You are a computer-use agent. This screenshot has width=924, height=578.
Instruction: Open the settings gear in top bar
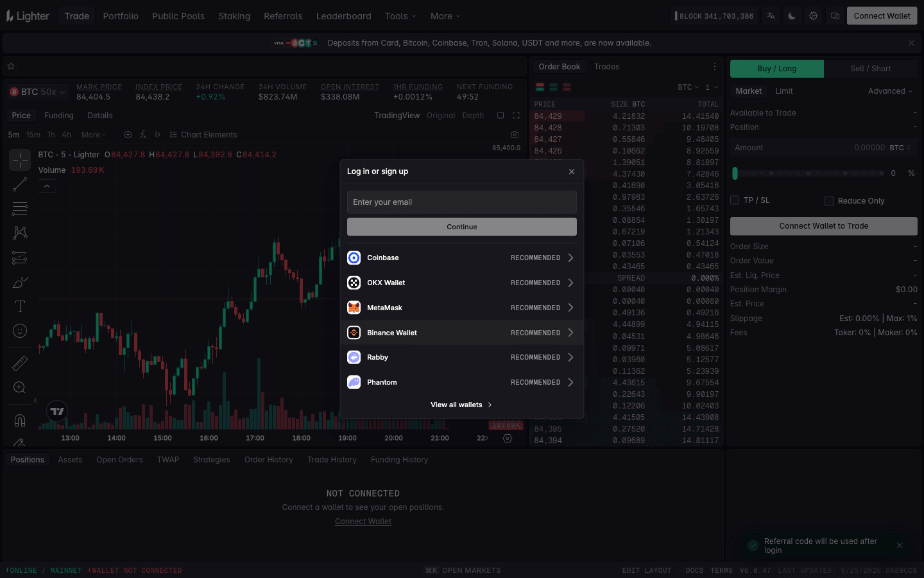coord(813,16)
